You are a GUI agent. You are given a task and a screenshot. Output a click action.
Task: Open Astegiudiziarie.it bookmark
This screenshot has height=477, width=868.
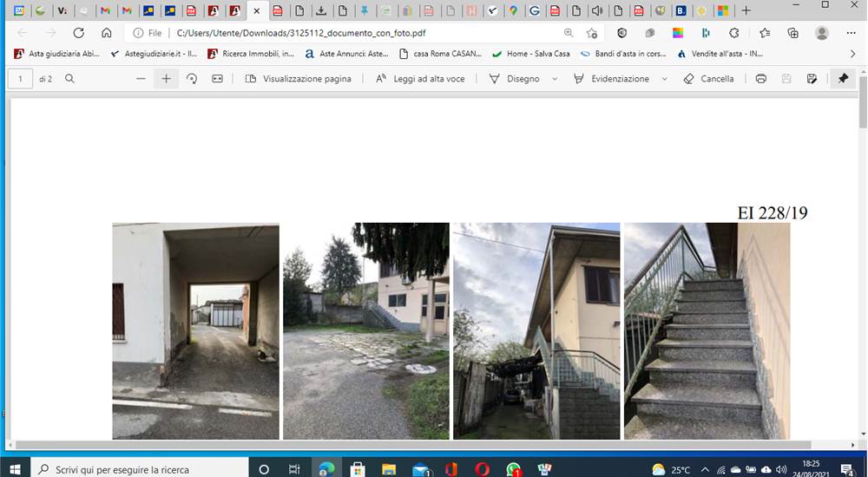tap(154, 54)
